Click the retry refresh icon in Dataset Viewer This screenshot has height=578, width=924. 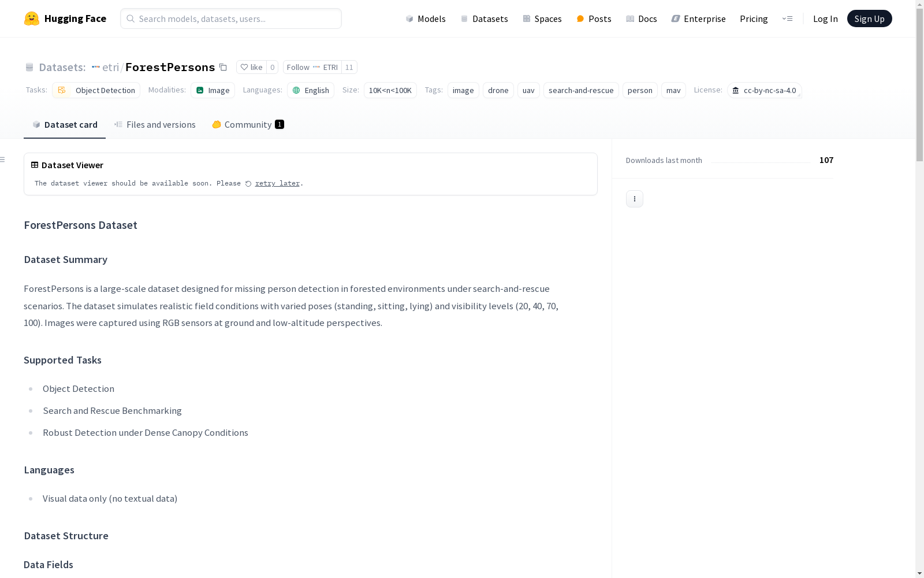tap(248, 184)
